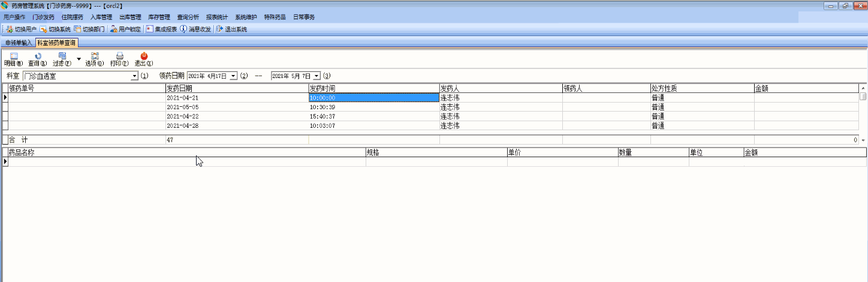The width and height of the screenshot is (868, 282).
Task: Click the 规格 column header
Action: 436,153
